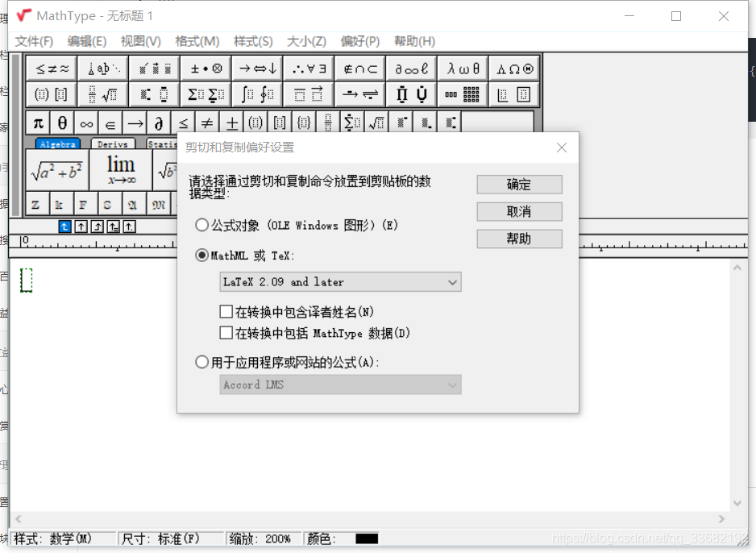The height and width of the screenshot is (553, 756).
Task: Insert the limit as x approaches infinity
Action: (x=121, y=170)
